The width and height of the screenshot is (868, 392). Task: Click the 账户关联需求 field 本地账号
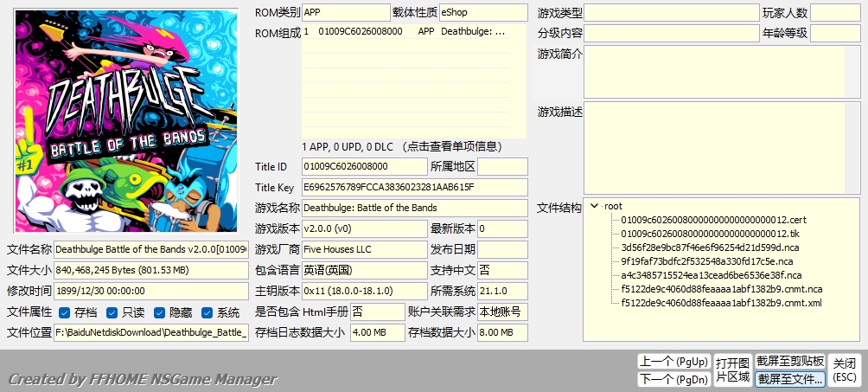coord(502,312)
